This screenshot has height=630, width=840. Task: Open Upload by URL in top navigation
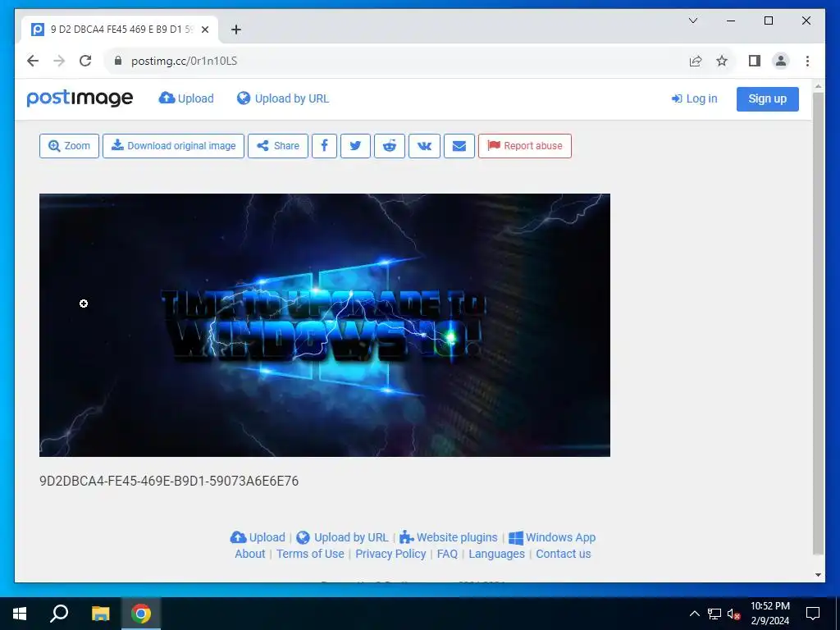283,98
